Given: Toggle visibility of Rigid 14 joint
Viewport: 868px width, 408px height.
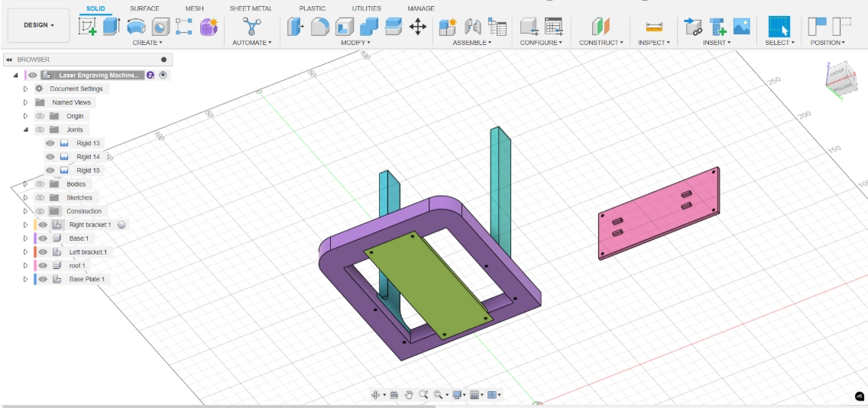Looking at the screenshot, I should [50, 157].
